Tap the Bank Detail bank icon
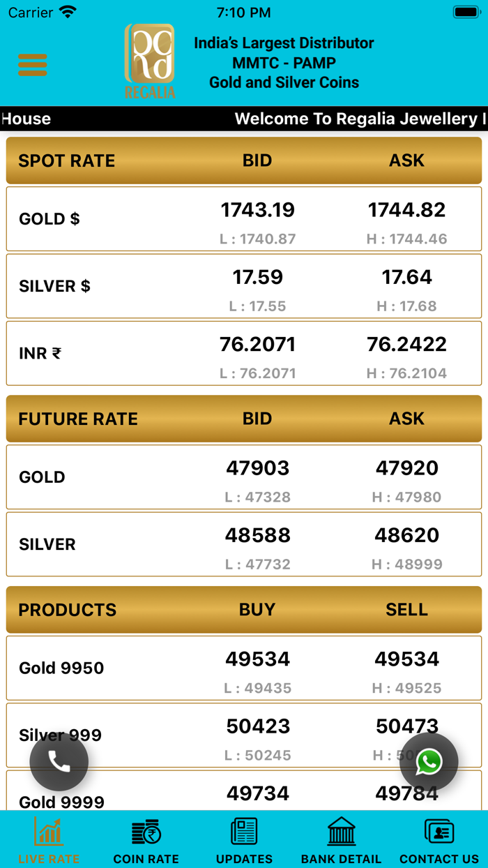Image resolution: width=488 pixels, height=868 pixels. click(x=341, y=832)
